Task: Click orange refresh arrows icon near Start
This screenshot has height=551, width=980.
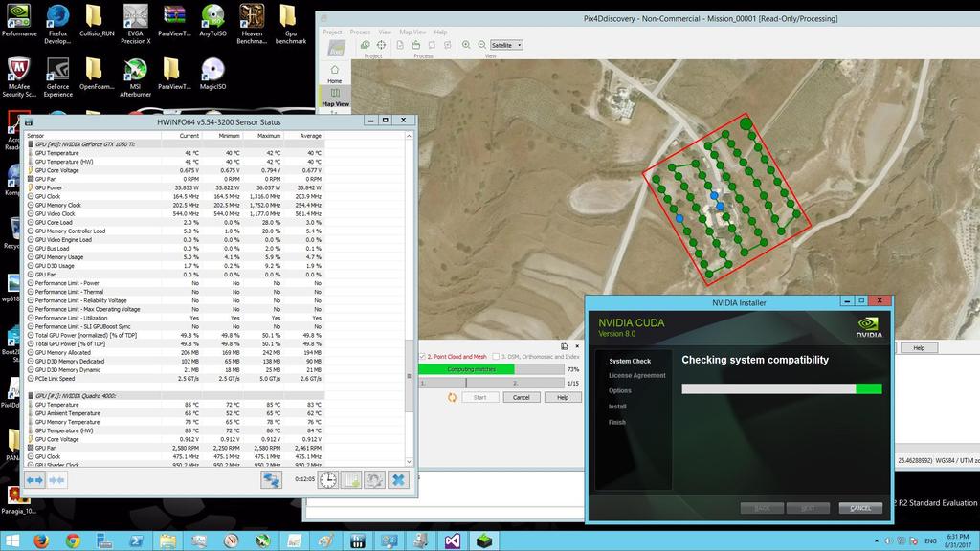Action: 452,397
